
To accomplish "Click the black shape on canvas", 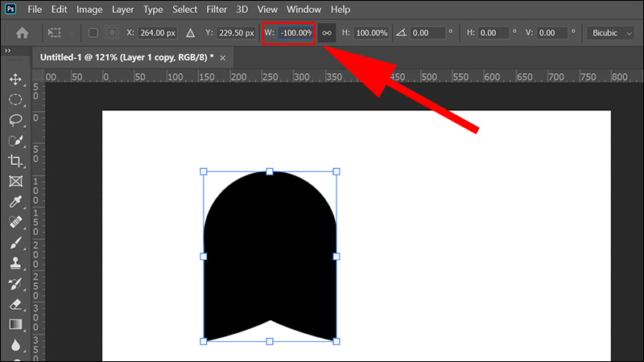I will click(270, 254).
